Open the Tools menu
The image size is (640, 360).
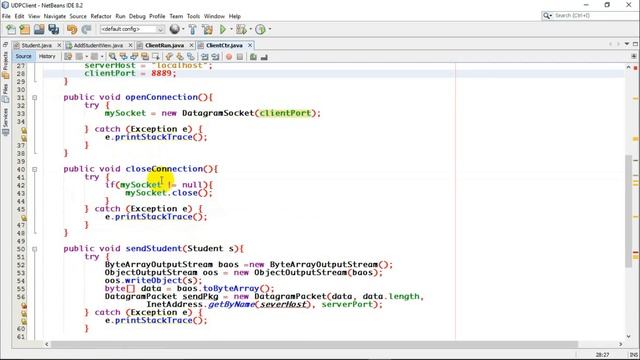pyautogui.click(x=193, y=16)
